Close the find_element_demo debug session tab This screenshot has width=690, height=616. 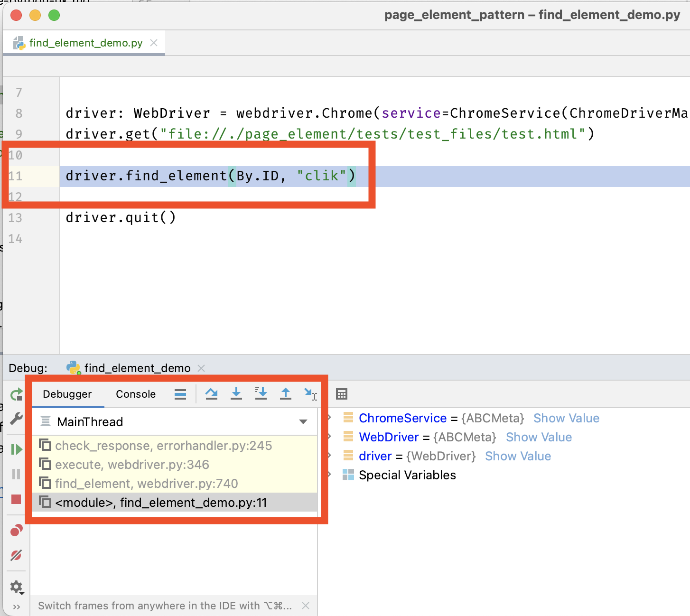pyautogui.click(x=201, y=368)
